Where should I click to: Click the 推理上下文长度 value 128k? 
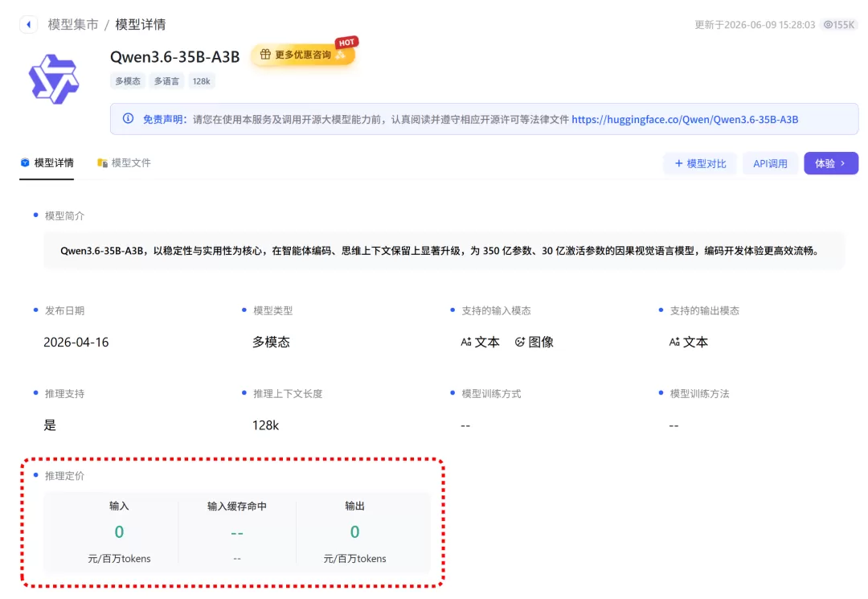(266, 425)
